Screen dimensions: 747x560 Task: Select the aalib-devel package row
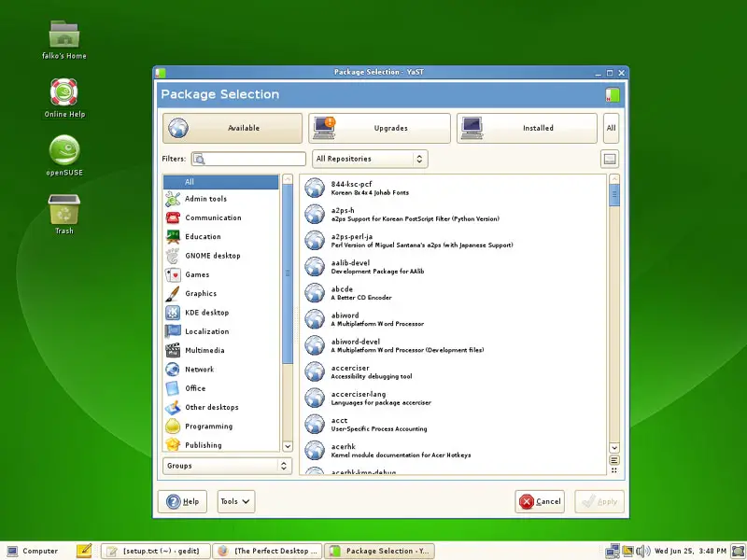[453, 267]
